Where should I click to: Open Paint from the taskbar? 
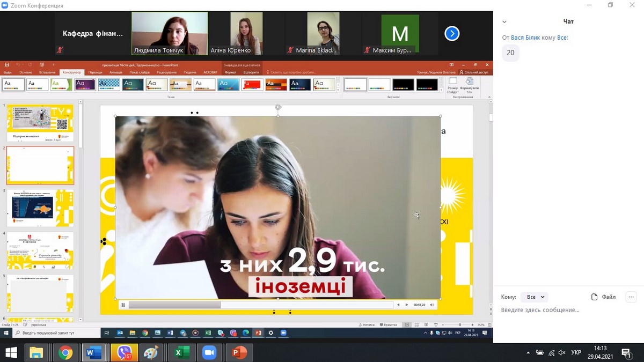coord(152,352)
